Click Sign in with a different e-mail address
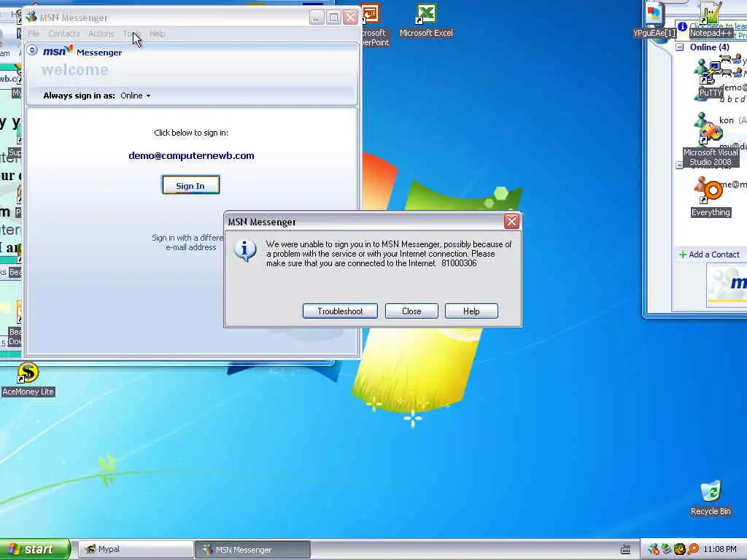The height and width of the screenshot is (560, 747). point(189,242)
